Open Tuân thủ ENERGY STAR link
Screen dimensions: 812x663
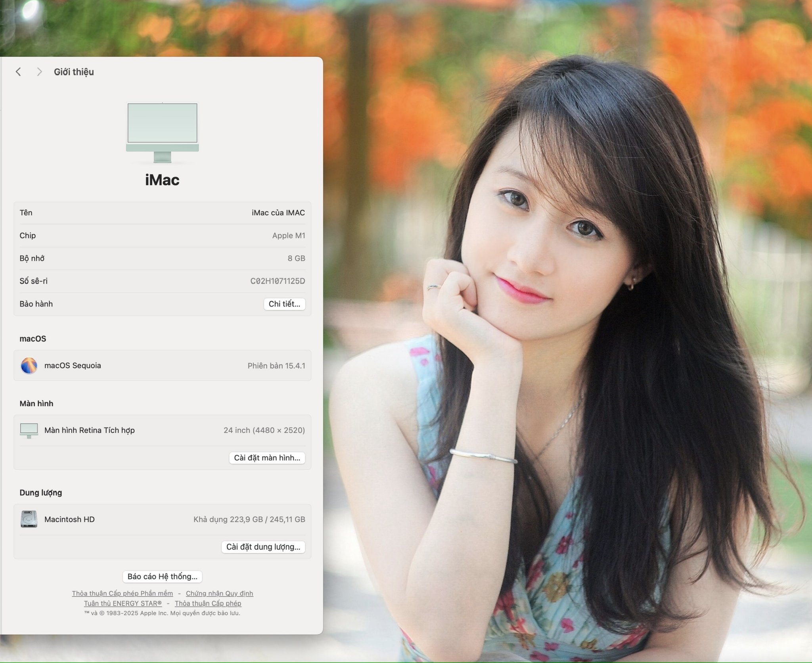point(123,603)
